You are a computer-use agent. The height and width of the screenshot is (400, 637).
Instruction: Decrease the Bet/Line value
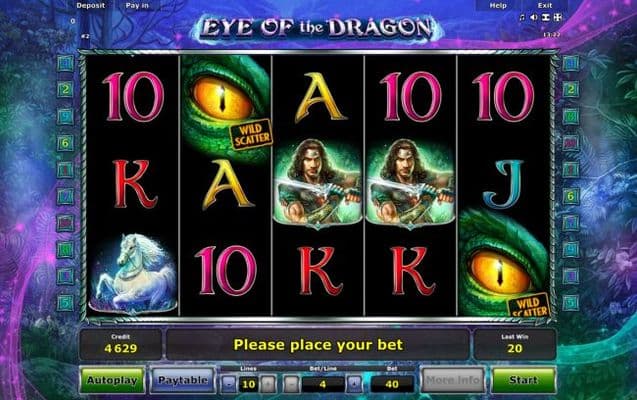pos(290,384)
